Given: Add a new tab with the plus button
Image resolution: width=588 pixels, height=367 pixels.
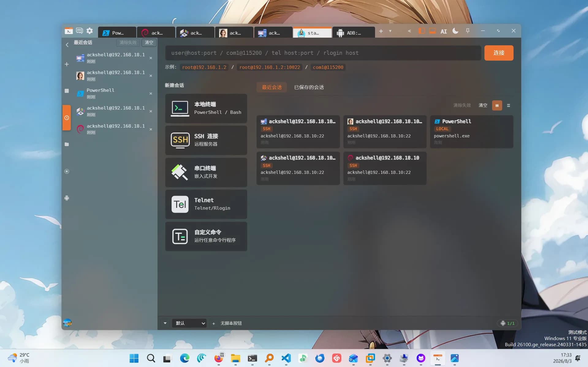Looking at the screenshot, I should pos(381,31).
